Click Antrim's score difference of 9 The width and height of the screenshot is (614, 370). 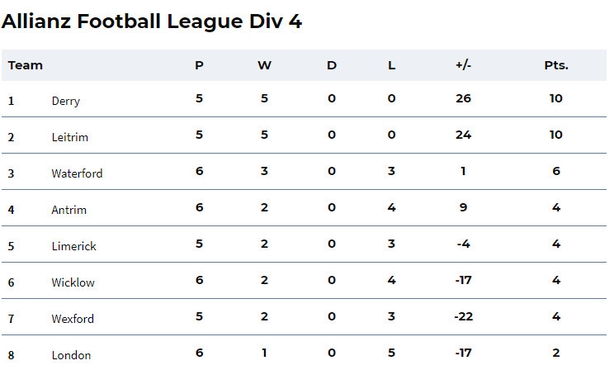click(x=463, y=207)
